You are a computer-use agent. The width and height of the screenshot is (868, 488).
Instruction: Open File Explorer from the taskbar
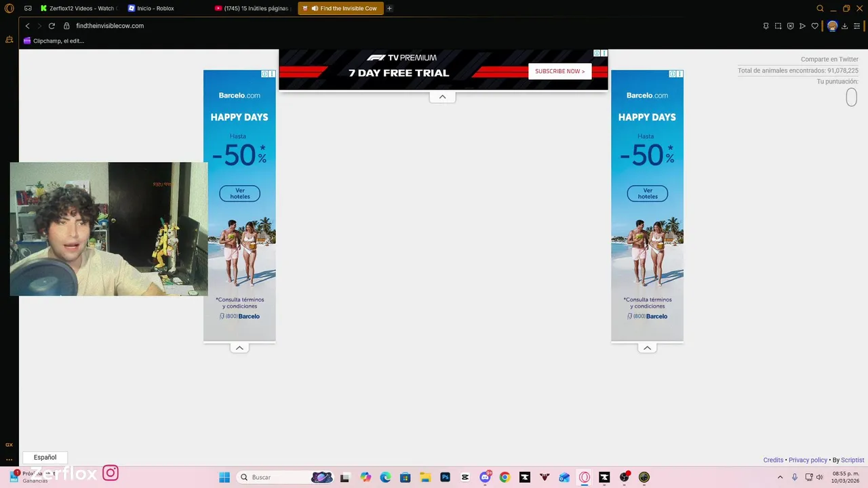pos(425,477)
